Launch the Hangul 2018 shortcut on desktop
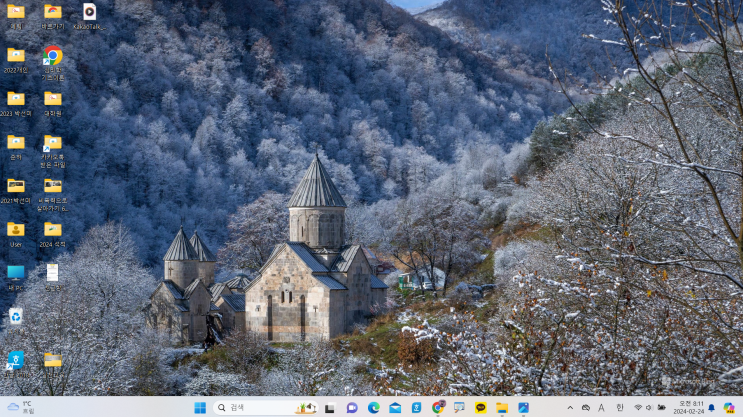This screenshot has width=743, height=417. click(16, 364)
